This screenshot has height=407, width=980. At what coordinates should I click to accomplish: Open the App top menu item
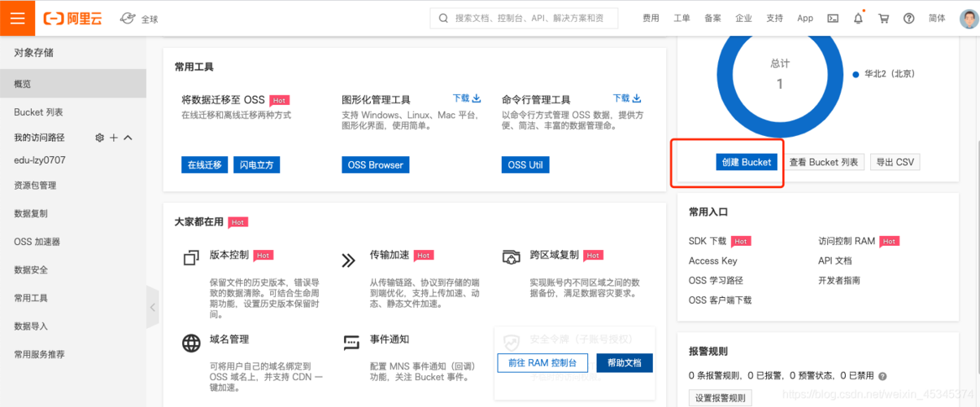[805, 18]
